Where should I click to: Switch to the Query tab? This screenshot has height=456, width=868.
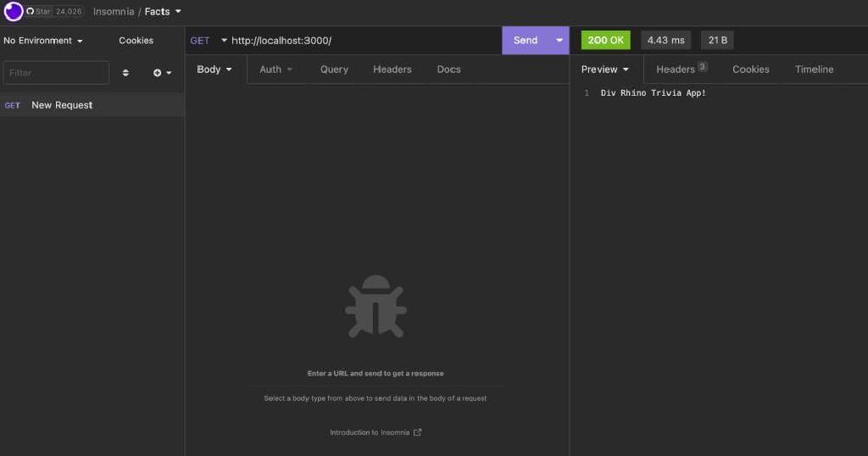[334, 70]
